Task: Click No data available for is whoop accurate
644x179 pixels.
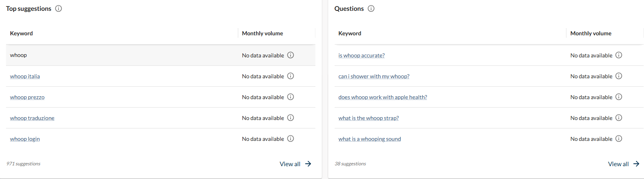Action: [x=591, y=55]
